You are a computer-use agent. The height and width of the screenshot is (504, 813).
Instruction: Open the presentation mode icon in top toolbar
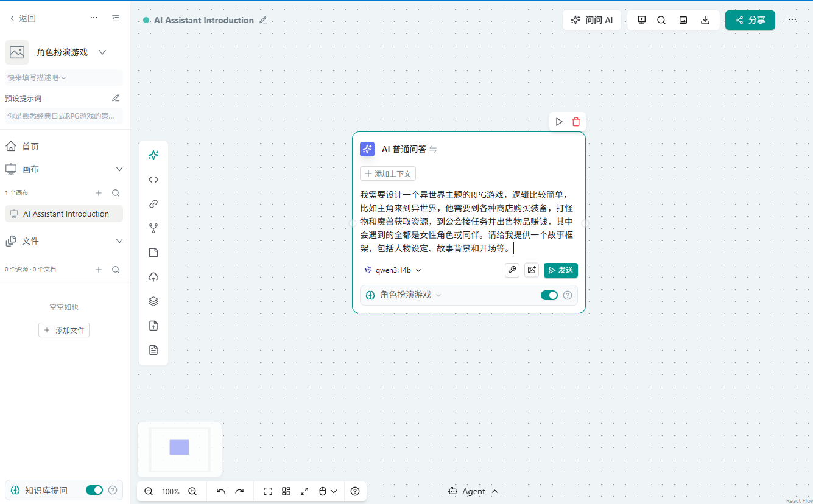pos(642,20)
